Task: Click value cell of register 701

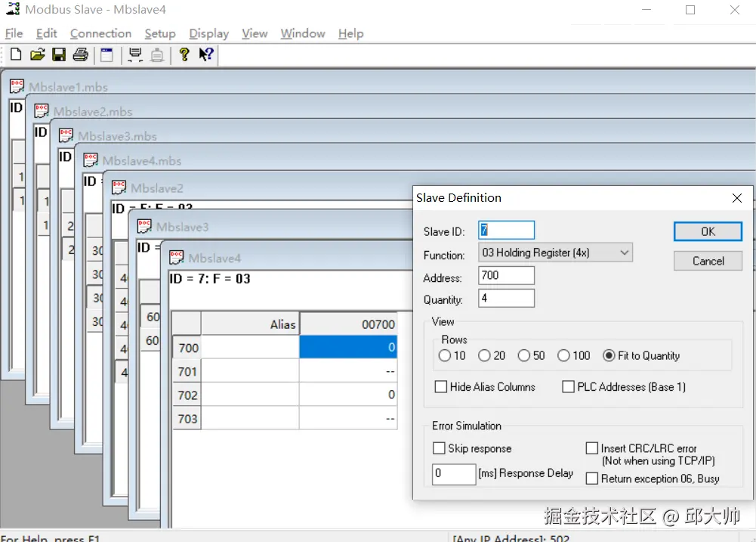Action: (x=348, y=370)
